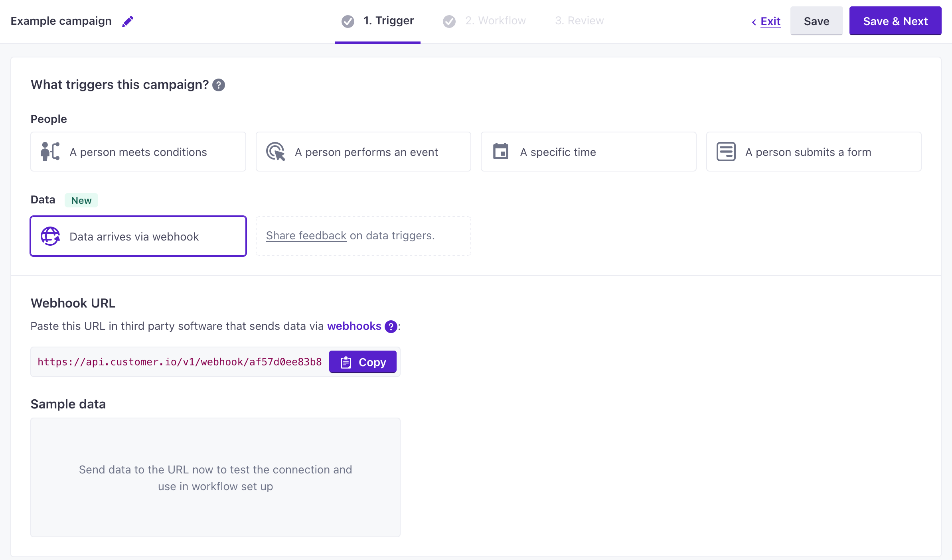
Task: Click the 'Sample data' heading
Action: point(68,404)
